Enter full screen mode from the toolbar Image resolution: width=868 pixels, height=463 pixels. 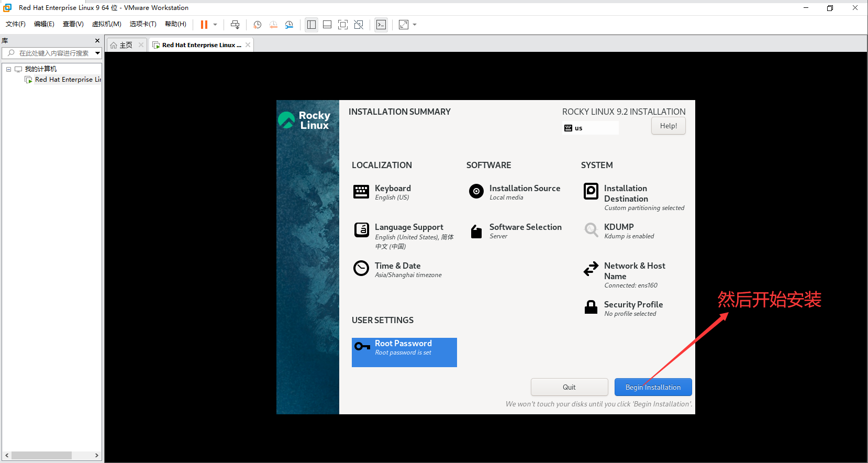point(343,25)
